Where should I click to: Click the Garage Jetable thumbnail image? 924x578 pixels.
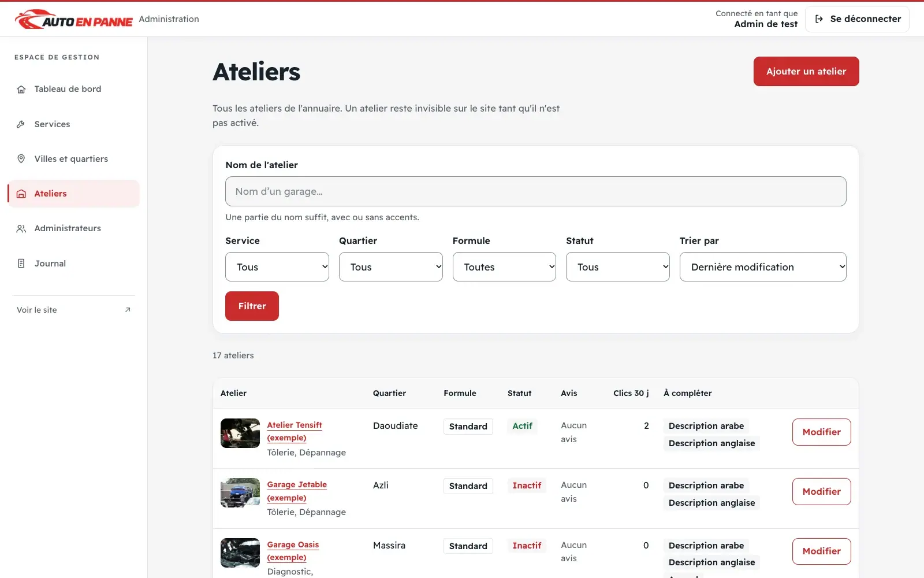pyautogui.click(x=240, y=493)
